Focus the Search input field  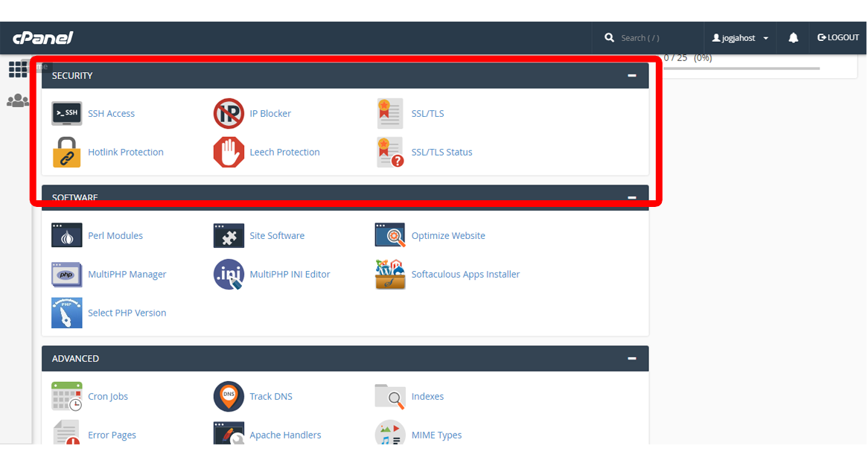click(x=655, y=38)
